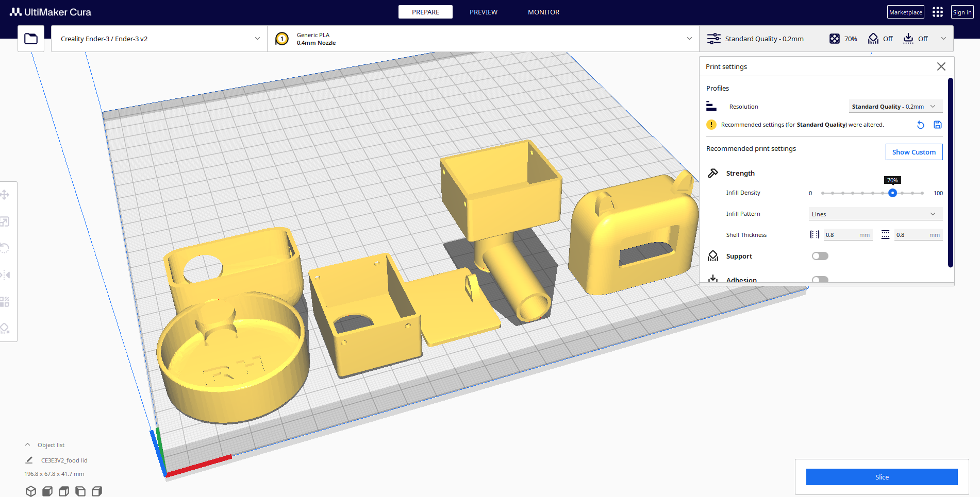Viewport: 980px width, 497px height.
Task: Switch to the left side view icon
Action: pos(80,491)
